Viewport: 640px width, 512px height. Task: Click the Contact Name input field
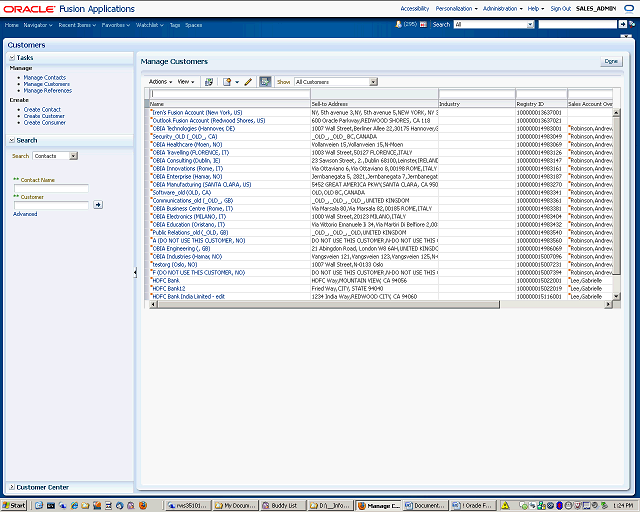click(51, 188)
